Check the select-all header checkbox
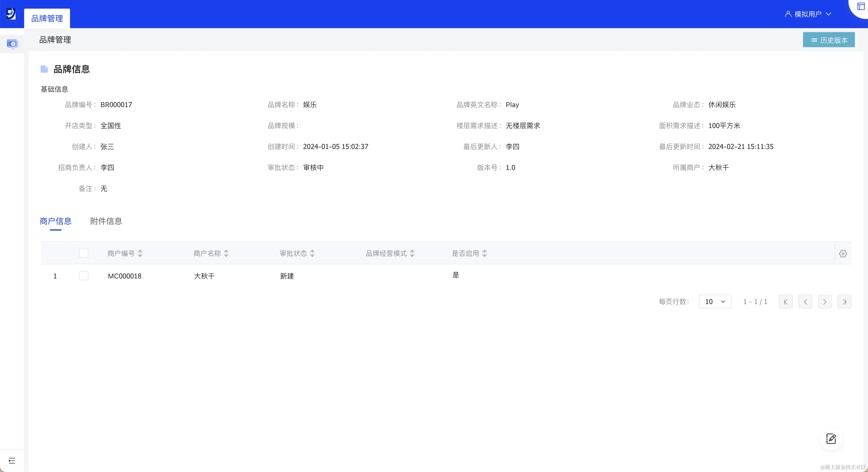Image resolution: width=868 pixels, height=472 pixels. [x=84, y=254]
